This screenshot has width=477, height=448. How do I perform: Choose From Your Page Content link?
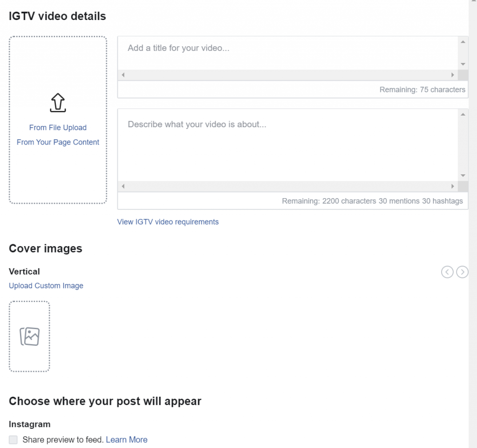click(x=58, y=142)
